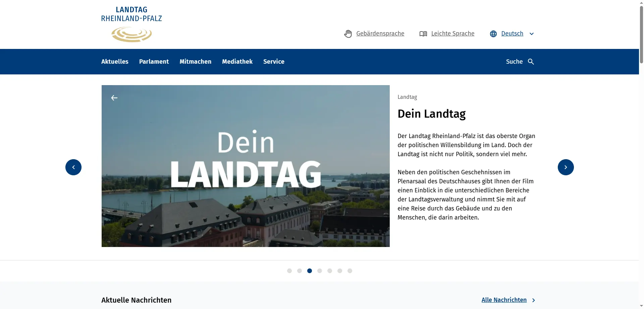Open the Alle Nachrichten link
Screen dimensions: 644x309
tap(504, 300)
